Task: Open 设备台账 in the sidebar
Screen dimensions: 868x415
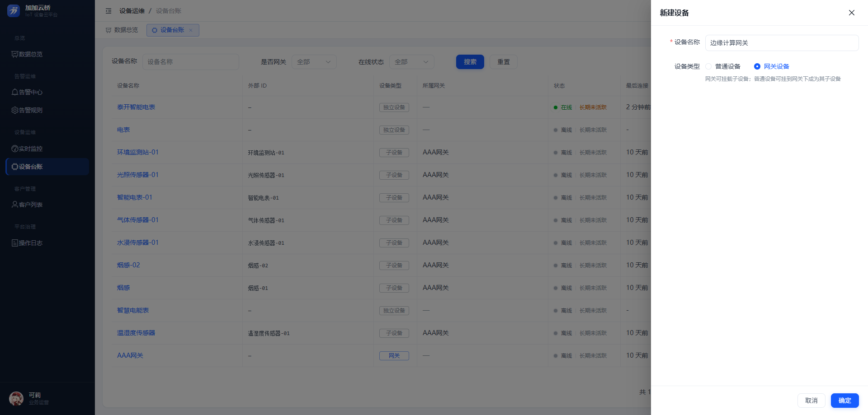Action: point(47,167)
